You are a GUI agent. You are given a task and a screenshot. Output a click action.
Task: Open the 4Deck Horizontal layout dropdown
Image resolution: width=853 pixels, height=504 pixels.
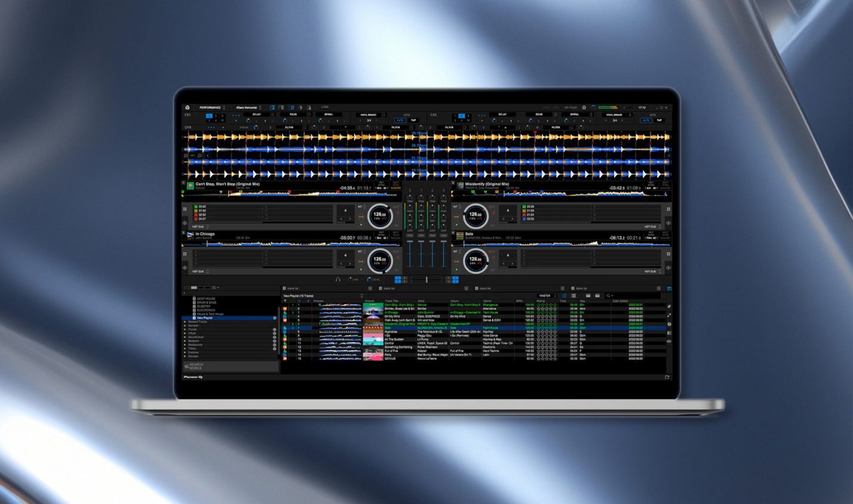click(248, 107)
